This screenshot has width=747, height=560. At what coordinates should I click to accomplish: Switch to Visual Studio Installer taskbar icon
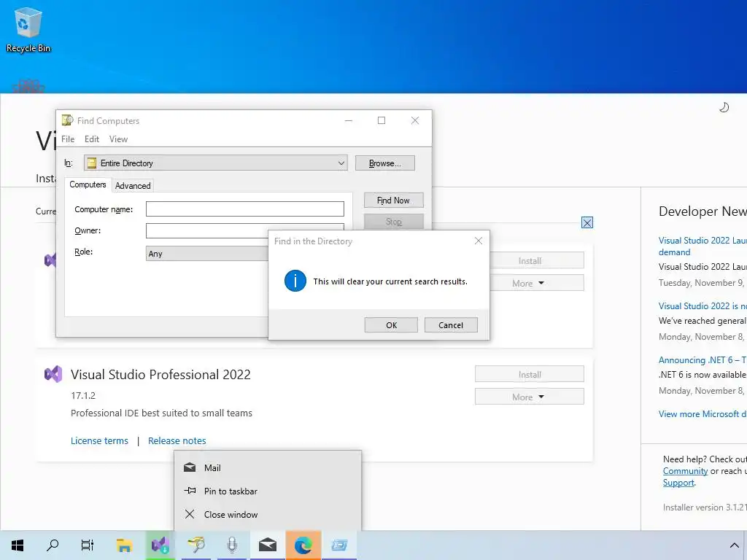coord(160,545)
